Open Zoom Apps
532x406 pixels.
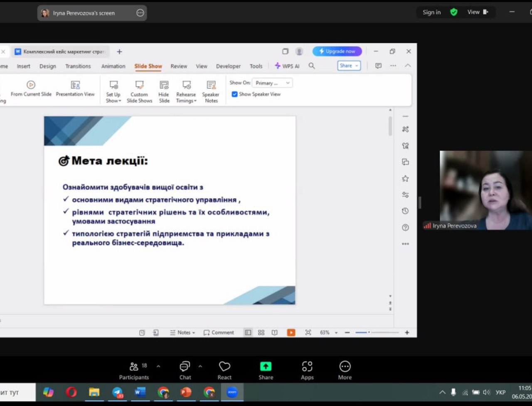tap(307, 370)
